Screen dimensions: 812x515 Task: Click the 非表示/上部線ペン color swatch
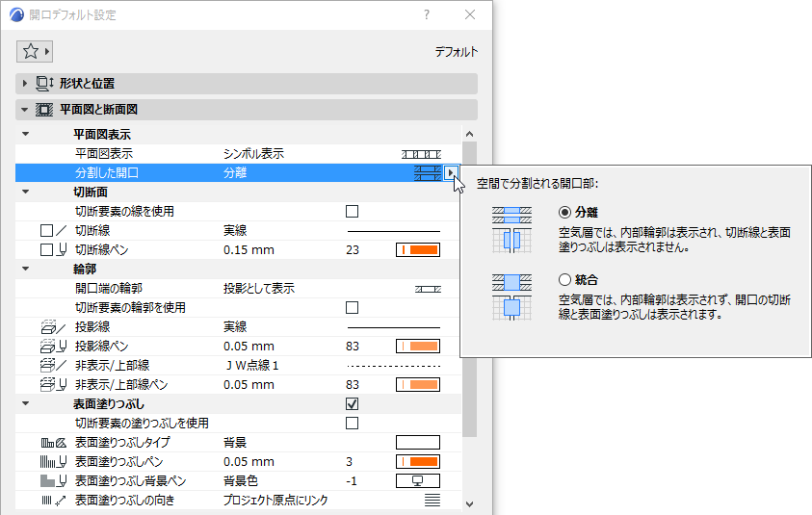pos(418,385)
